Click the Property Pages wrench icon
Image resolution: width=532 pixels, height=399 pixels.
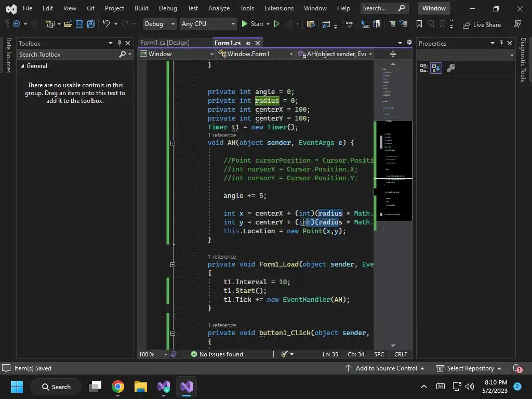[x=451, y=68]
